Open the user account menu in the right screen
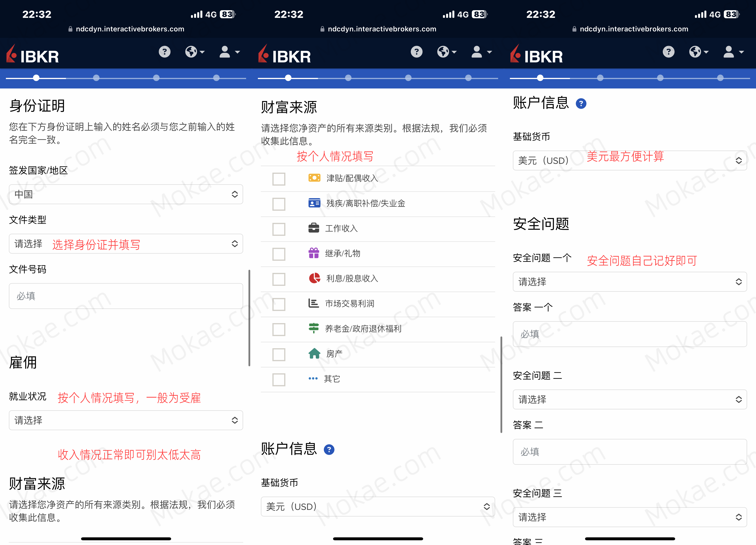This screenshot has width=756, height=545. 734,52
